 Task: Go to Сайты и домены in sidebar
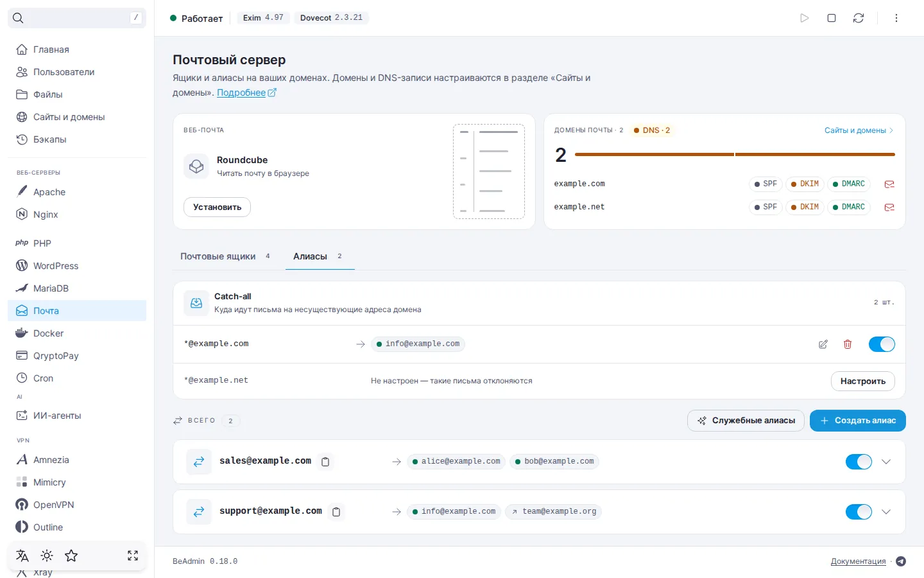[x=77, y=117]
